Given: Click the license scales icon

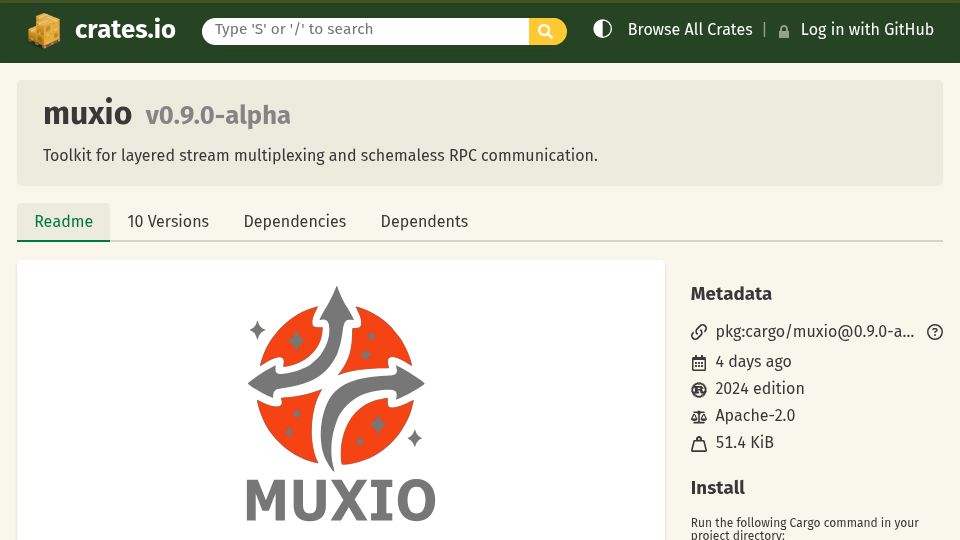Looking at the screenshot, I should point(699,417).
